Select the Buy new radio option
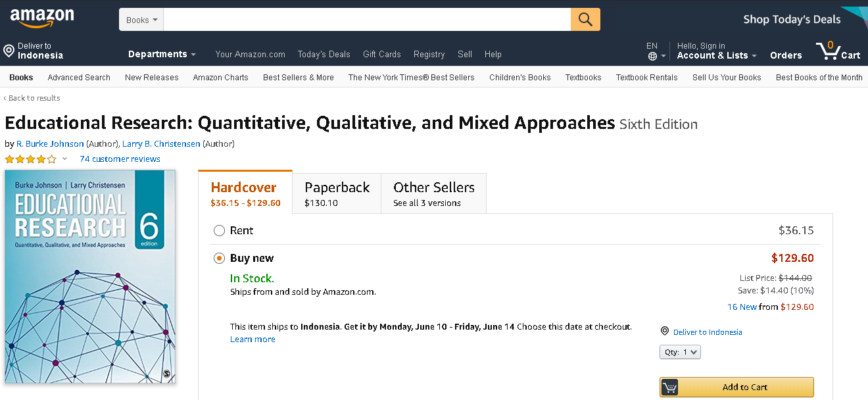This screenshot has height=400, width=868. 220,259
